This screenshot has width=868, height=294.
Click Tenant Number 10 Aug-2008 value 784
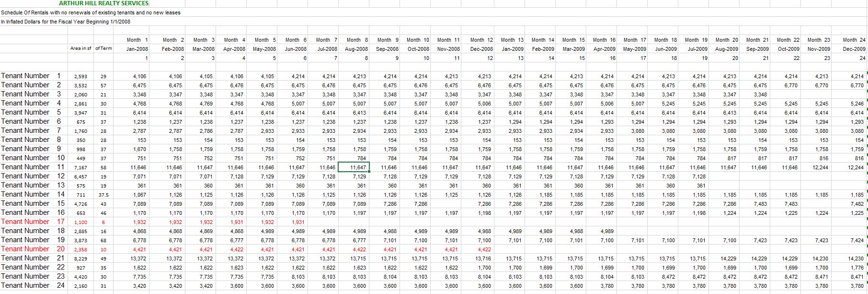tap(362, 158)
